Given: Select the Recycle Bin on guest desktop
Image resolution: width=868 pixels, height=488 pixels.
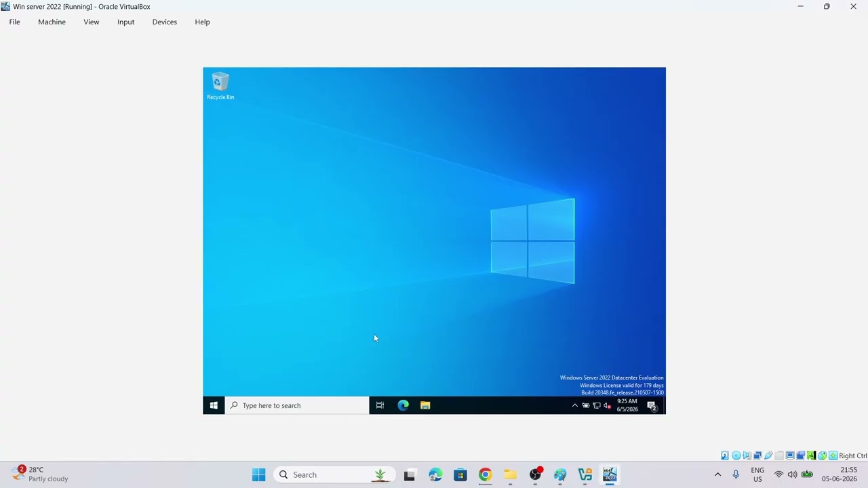Looking at the screenshot, I should 220,86.
